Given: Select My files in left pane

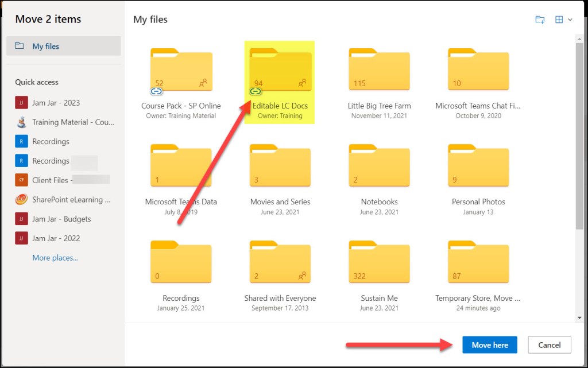Looking at the screenshot, I should coord(63,46).
